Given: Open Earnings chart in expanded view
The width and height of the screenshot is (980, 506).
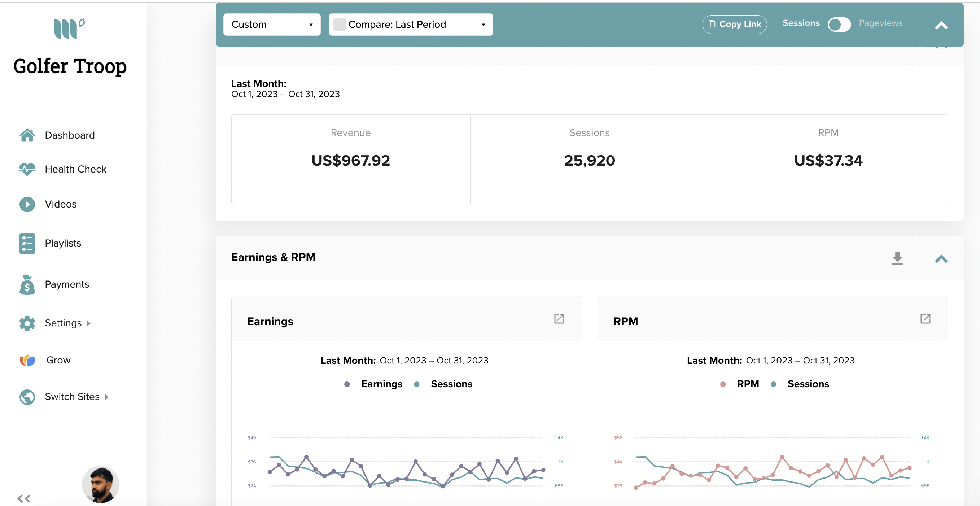Looking at the screenshot, I should point(559,318).
